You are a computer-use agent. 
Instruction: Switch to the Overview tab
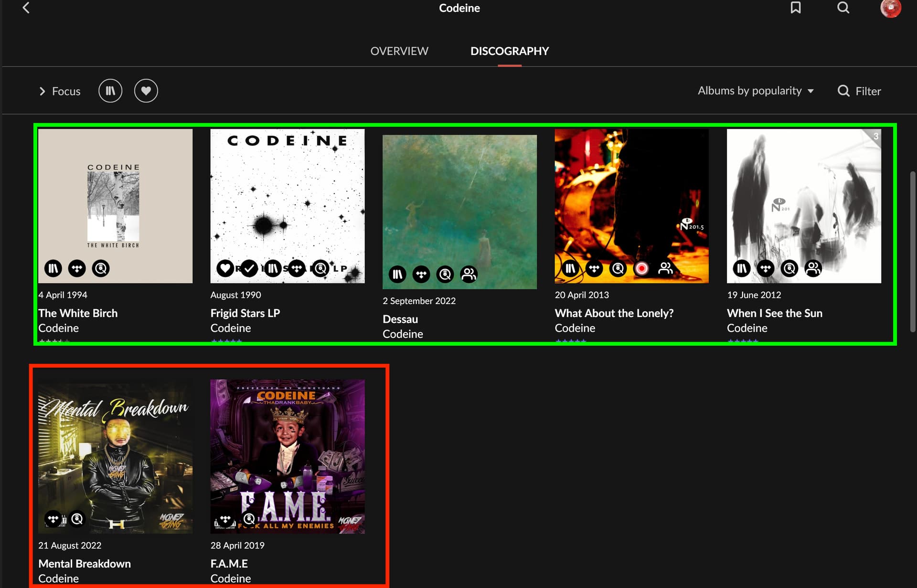[x=399, y=51]
